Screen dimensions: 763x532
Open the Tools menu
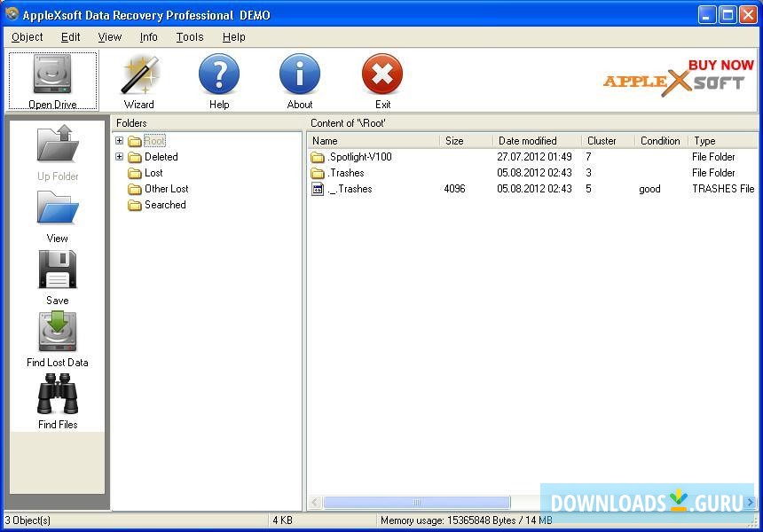pos(189,37)
